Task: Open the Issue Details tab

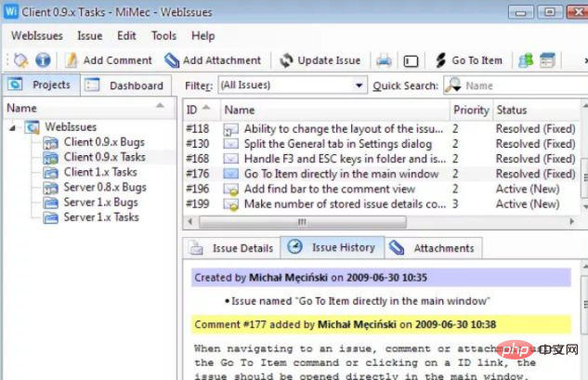Action: (x=231, y=248)
